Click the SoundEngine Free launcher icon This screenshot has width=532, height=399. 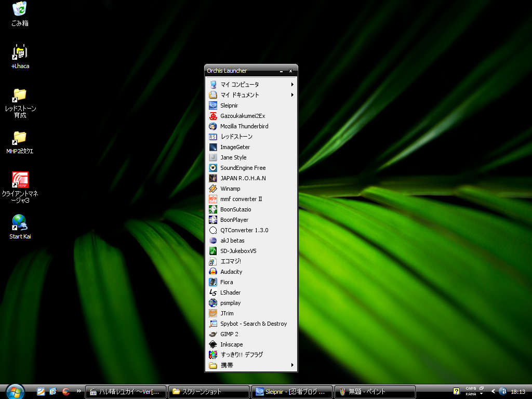point(212,168)
